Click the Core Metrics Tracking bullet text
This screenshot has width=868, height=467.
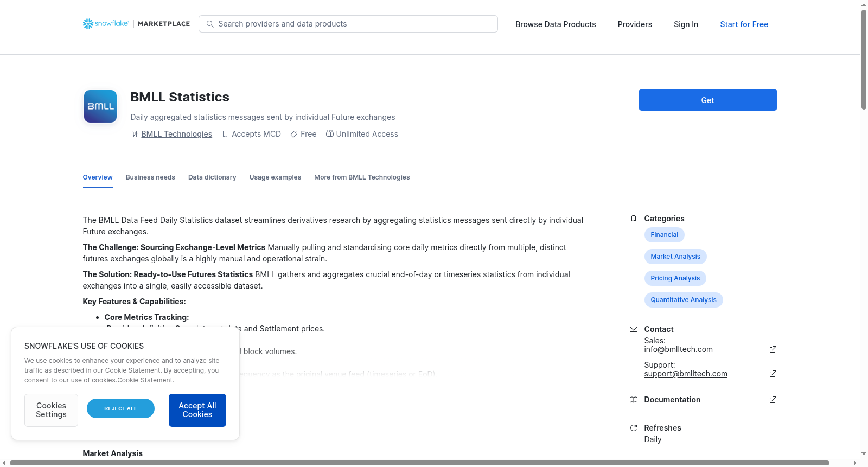pos(146,317)
